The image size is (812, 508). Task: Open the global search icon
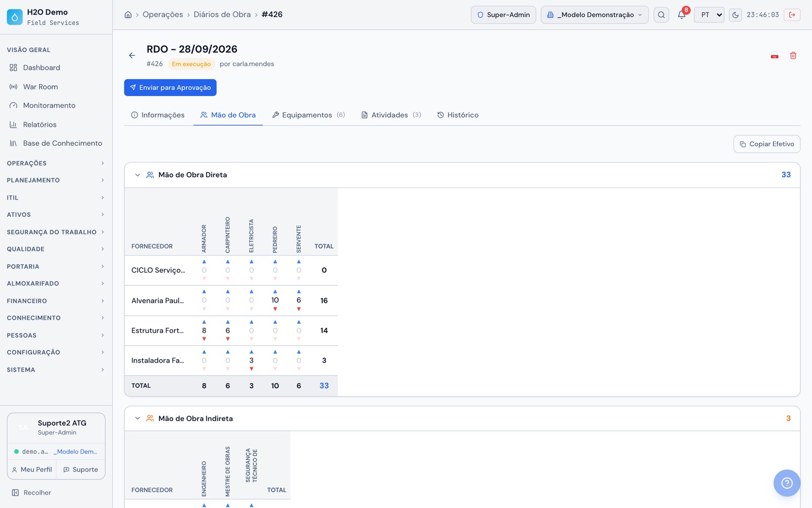[x=661, y=15]
